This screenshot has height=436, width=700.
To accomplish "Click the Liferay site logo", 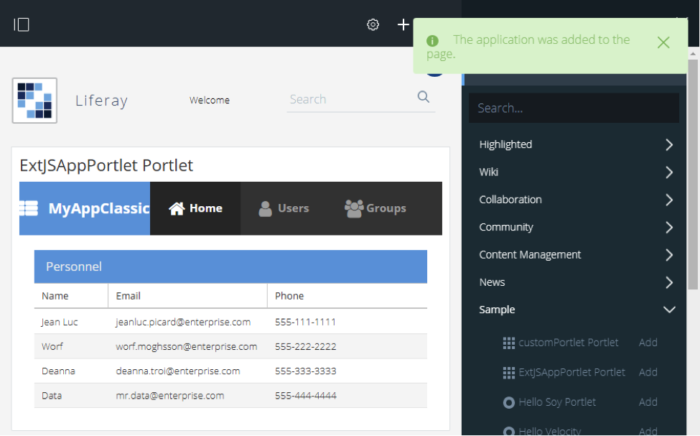I will [34, 100].
